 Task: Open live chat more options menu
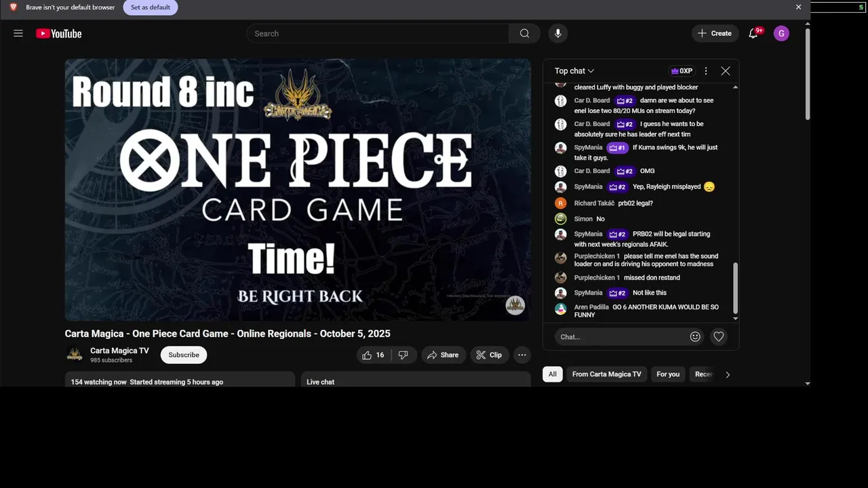click(x=706, y=70)
